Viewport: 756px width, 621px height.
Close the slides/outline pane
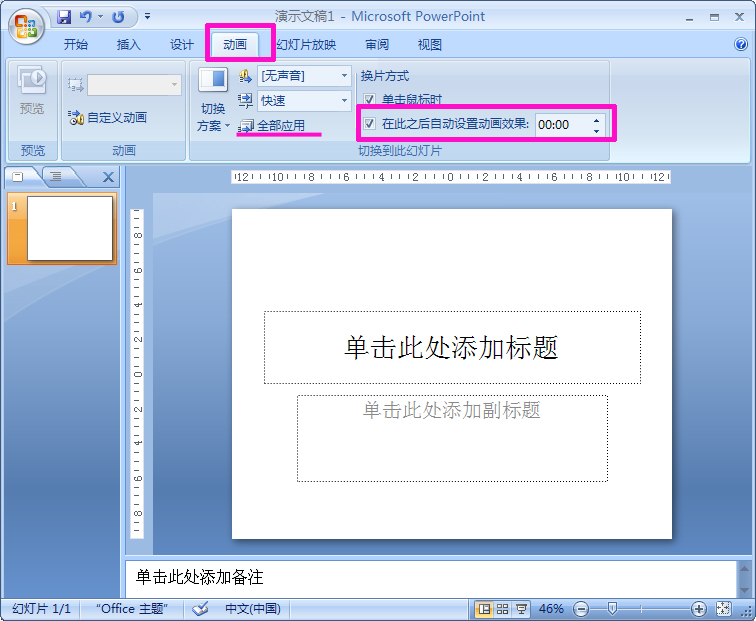tap(108, 177)
